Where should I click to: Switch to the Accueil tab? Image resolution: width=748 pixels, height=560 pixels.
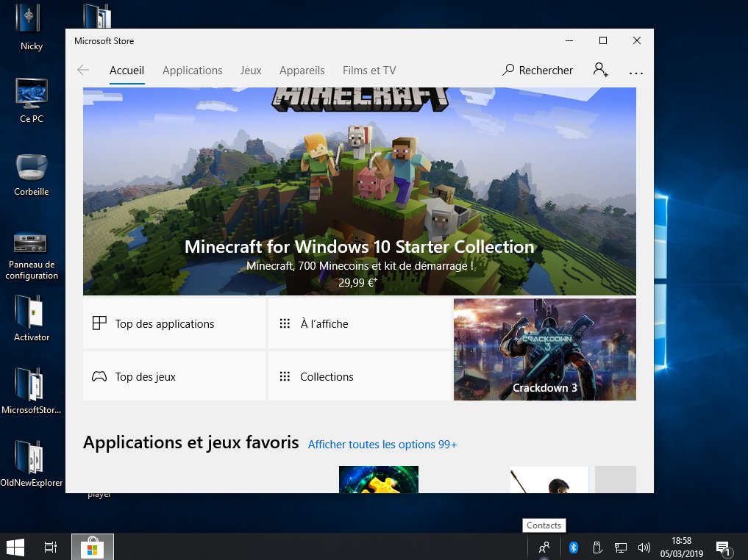pos(127,71)
